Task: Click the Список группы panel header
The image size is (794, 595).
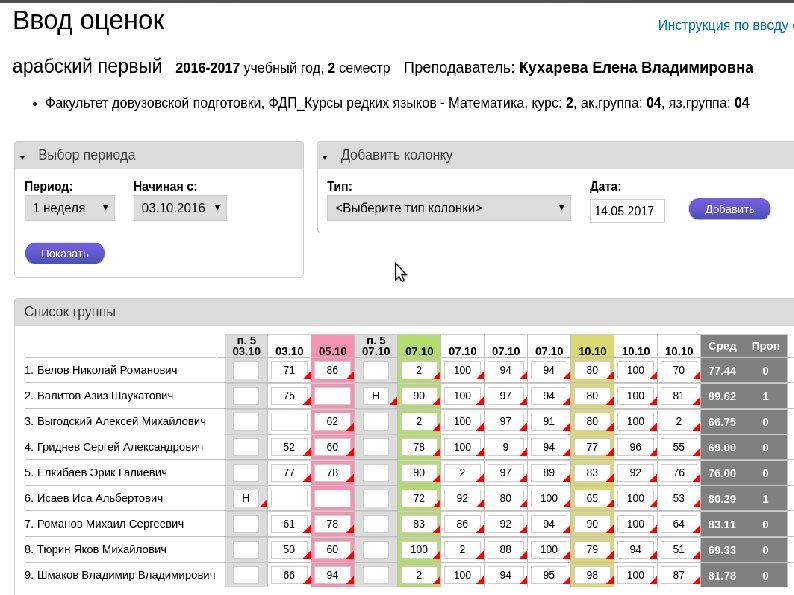Action: (404, 312)
